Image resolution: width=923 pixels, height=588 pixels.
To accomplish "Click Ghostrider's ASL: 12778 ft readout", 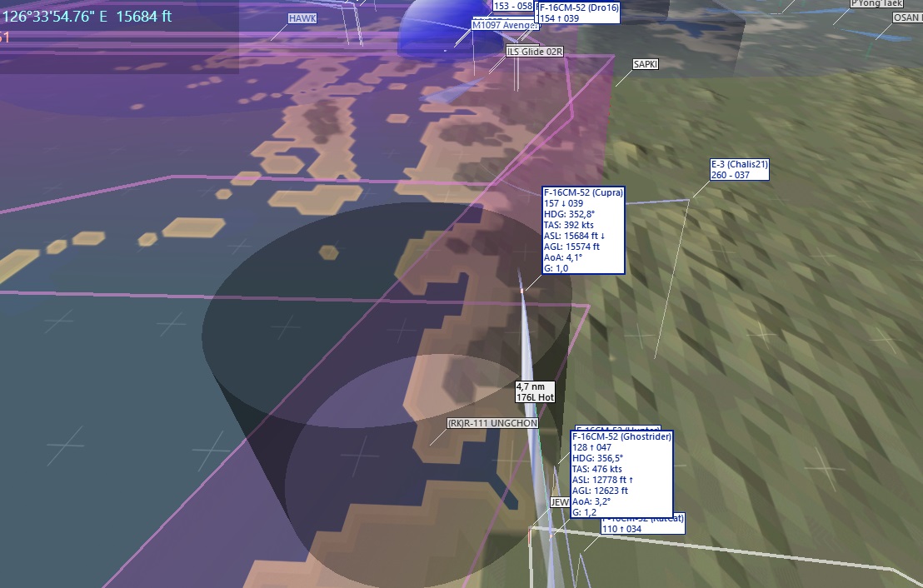I will [x=602, y=480].
